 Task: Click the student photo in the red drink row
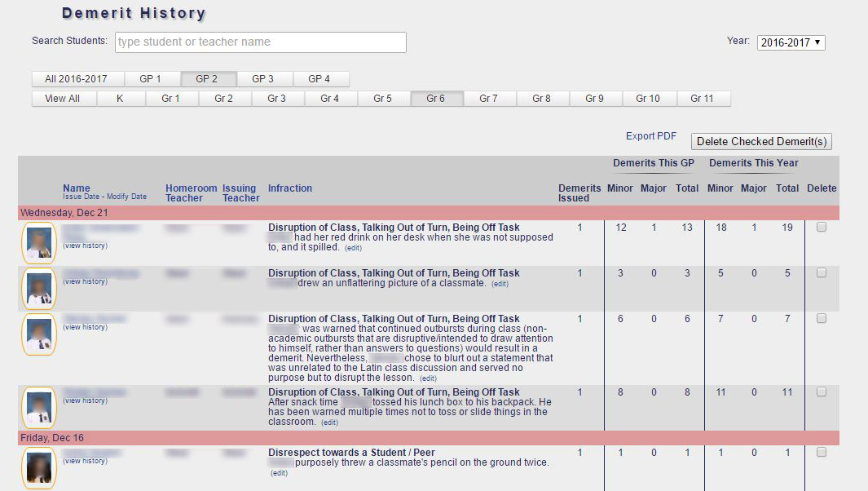pyautogui.click(x=39, y=242)
